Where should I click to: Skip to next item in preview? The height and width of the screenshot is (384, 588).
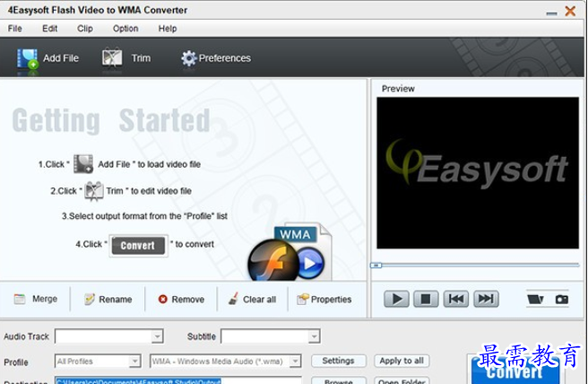click(x=486, y=299)
